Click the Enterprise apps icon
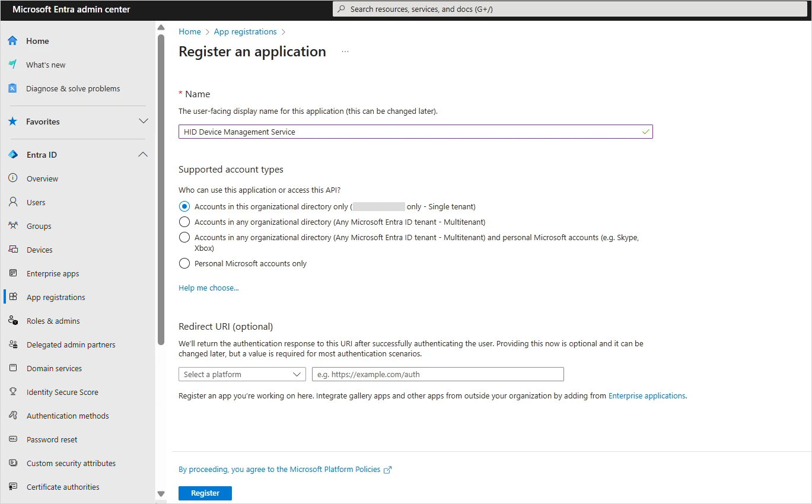This screenshot has width=812, height=504. click(x=13, y=273)
